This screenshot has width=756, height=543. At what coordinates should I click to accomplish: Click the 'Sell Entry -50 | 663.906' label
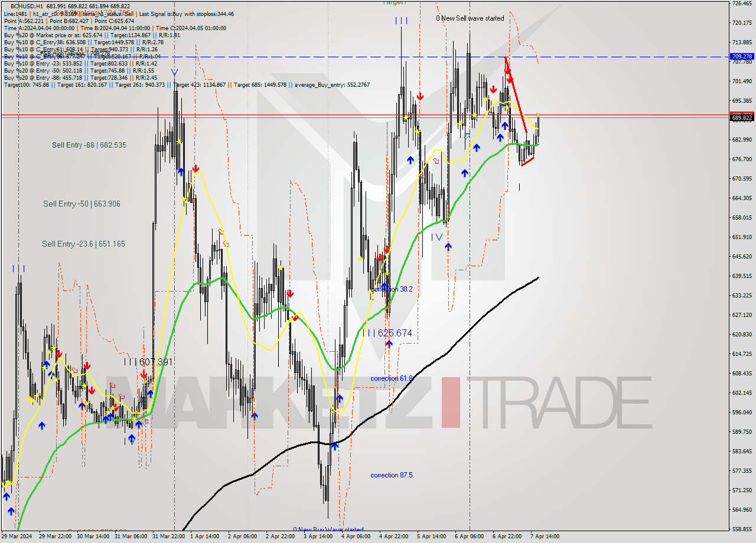[82, 204]
